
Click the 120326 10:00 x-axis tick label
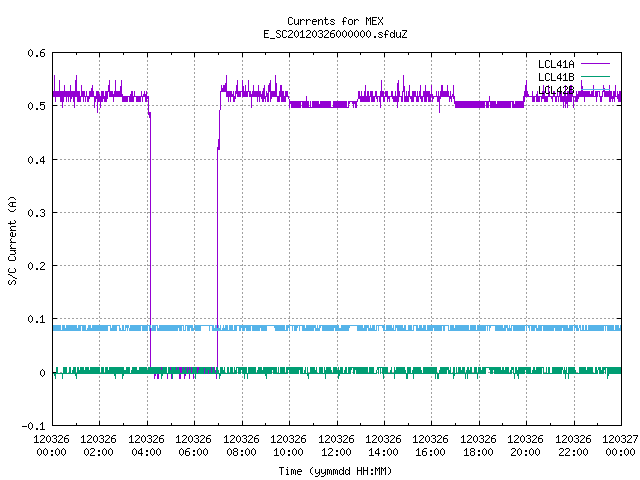(288, 446)
